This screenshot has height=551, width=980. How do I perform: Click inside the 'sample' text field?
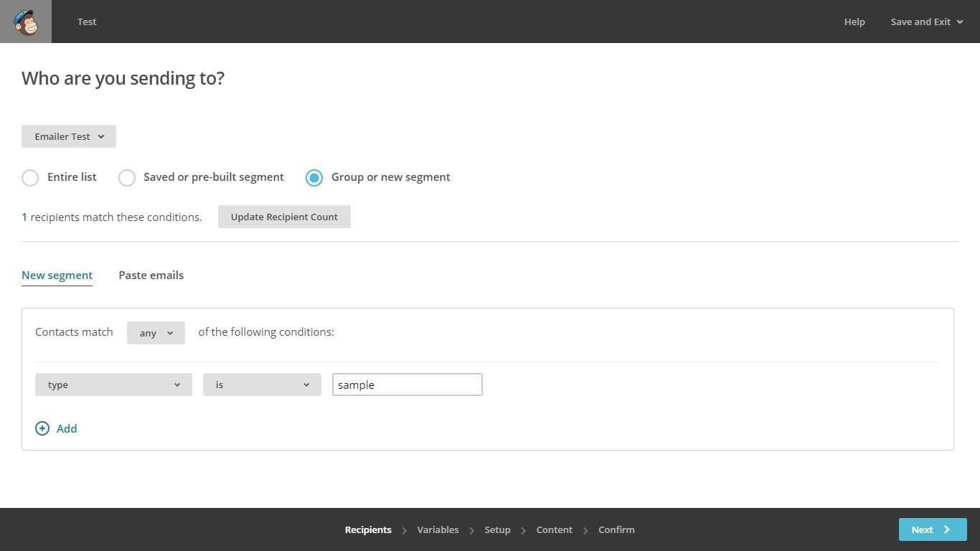click(407, 385)
